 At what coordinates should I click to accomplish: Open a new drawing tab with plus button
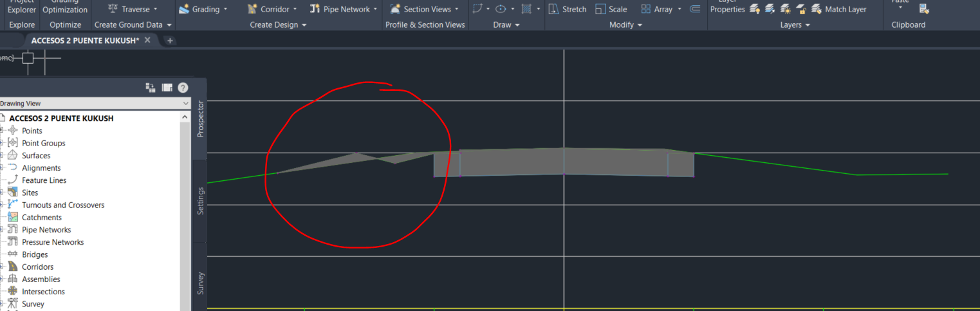(170, 40)
